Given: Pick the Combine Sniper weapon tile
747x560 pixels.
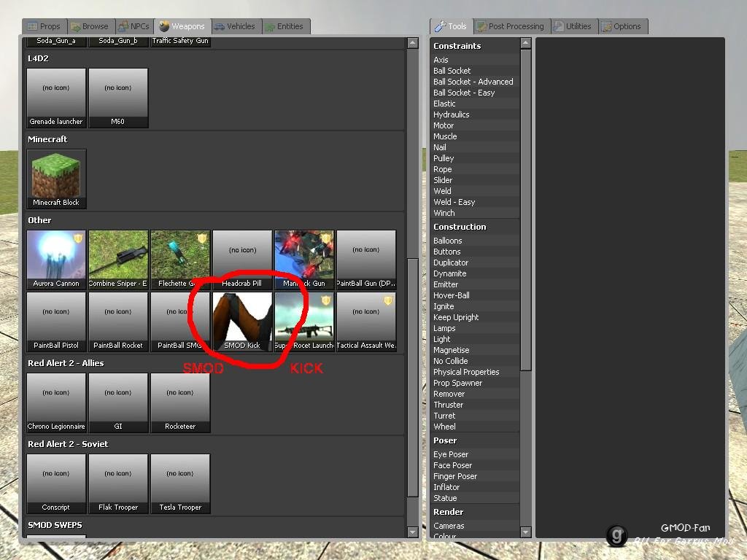Looking at the screenshot, I should 118,260.
